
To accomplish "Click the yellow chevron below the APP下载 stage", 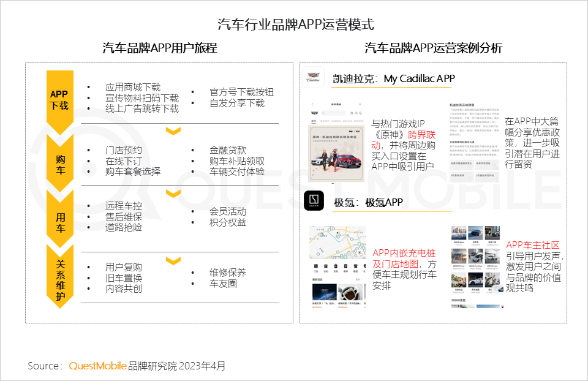I will point(174,130).
